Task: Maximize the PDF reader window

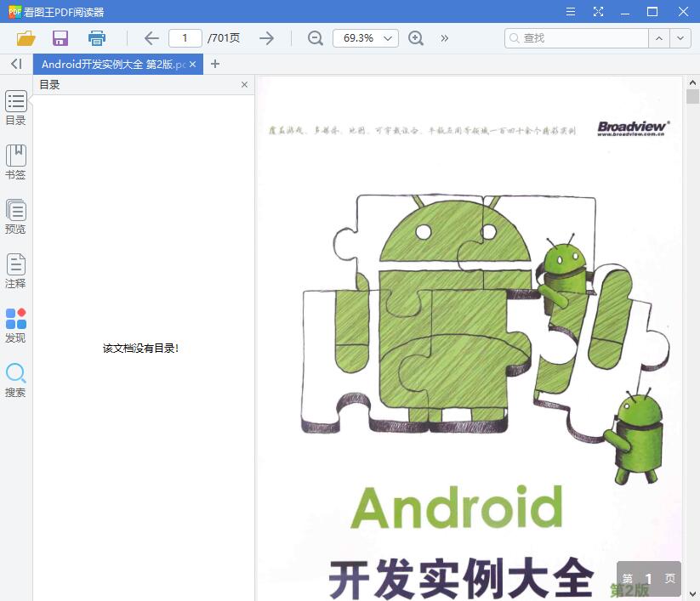Action: coord(652,12)
